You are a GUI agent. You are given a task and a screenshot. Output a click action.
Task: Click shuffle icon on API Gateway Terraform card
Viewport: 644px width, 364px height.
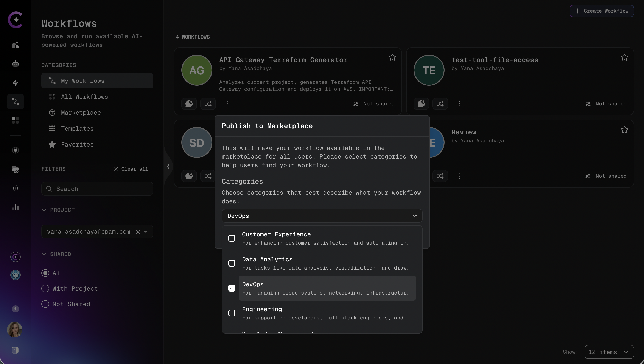click(x=208, y=103)
